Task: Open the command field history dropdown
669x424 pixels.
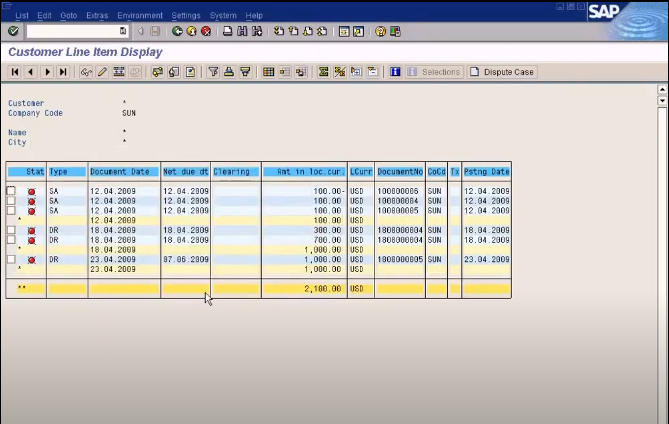Action: pos(123,31)
